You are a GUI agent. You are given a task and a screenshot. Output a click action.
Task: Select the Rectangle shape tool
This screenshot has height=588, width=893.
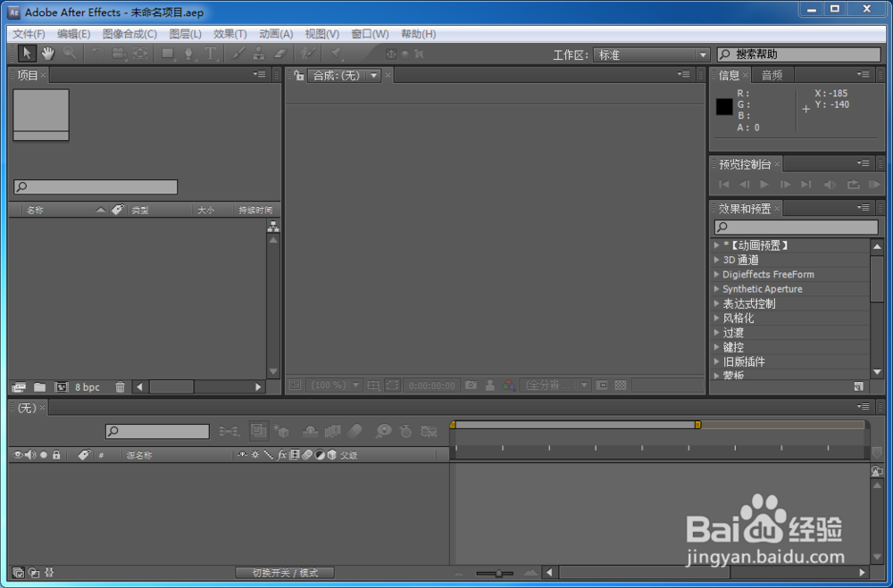[x=168, y=54]
